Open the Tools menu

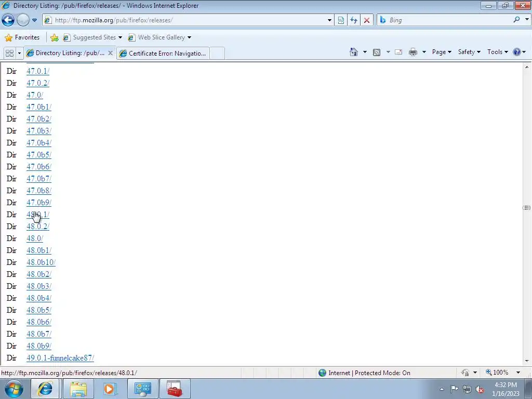click(x=497, y=52)
